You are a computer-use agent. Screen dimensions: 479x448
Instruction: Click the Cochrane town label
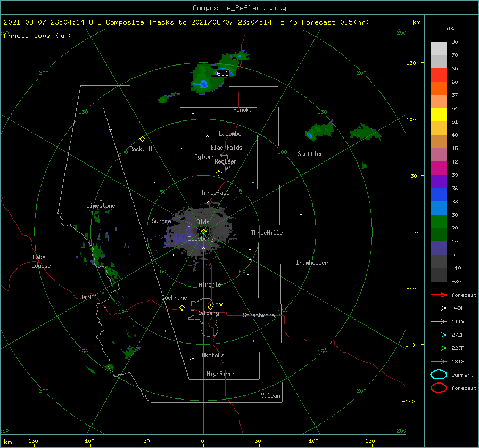[174, 298]
